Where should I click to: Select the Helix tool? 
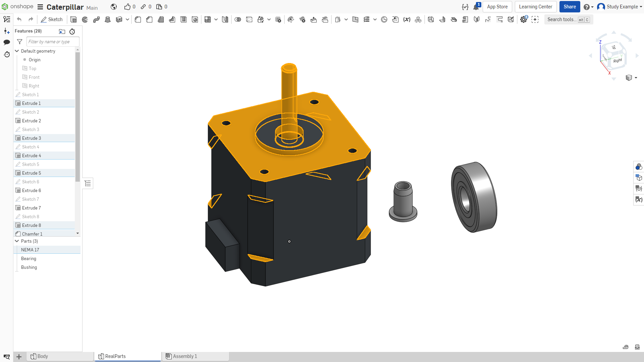pyautogui.click(x=367, y=19)
